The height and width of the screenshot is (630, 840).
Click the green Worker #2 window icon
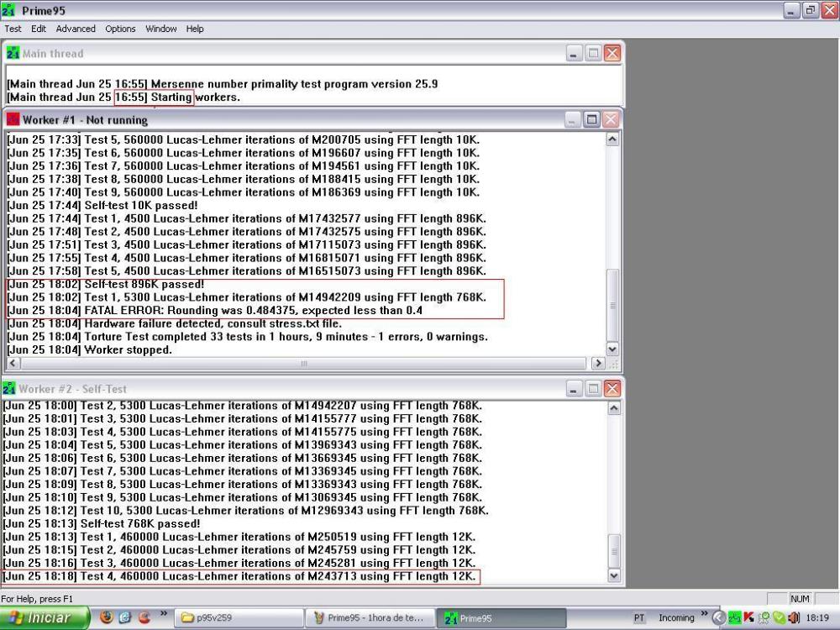(10, 389)
